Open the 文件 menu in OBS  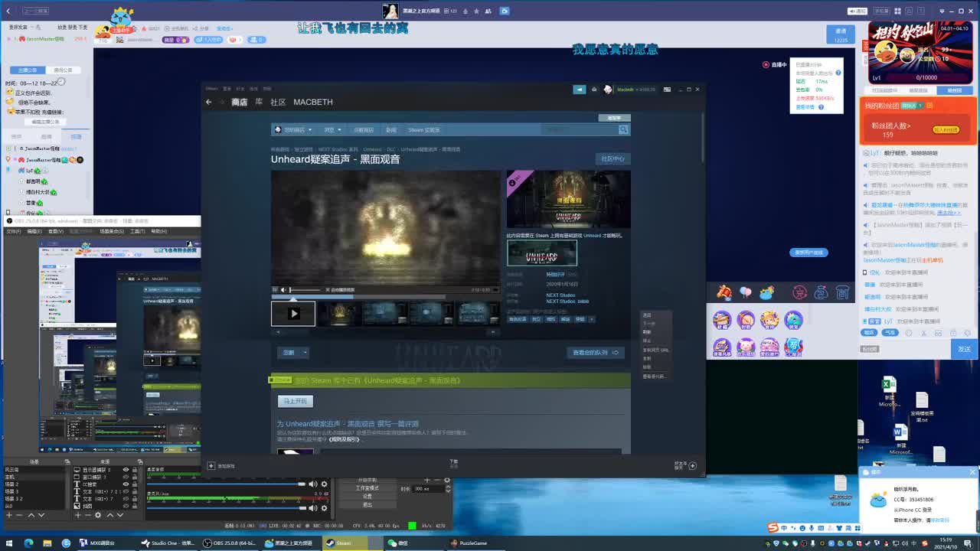tap(14, 231)
